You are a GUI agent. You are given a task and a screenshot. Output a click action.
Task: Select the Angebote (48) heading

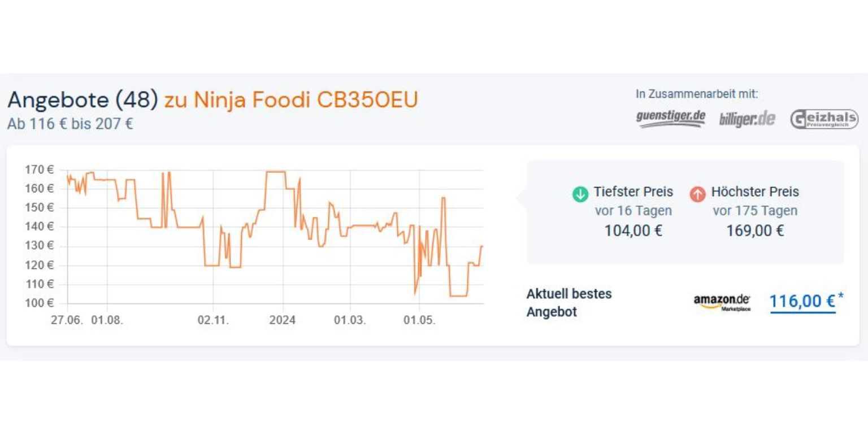coord(83,100)
